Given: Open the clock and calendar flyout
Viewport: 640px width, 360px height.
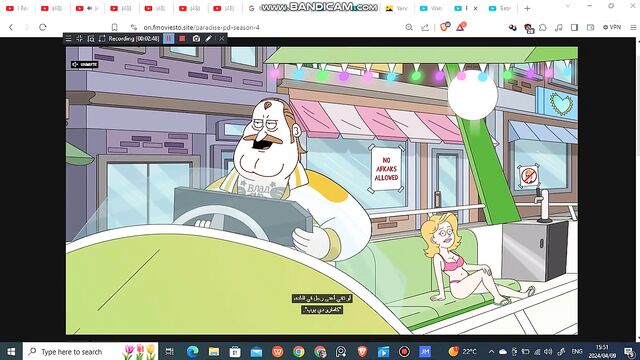Looking at the screenshot, I should pos(602,351).
